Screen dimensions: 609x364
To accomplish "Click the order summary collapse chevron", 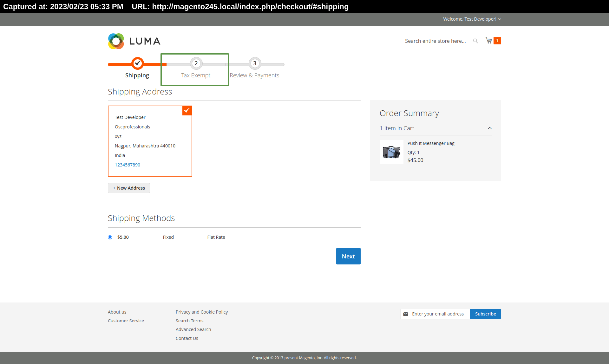I will coord(489,128).
